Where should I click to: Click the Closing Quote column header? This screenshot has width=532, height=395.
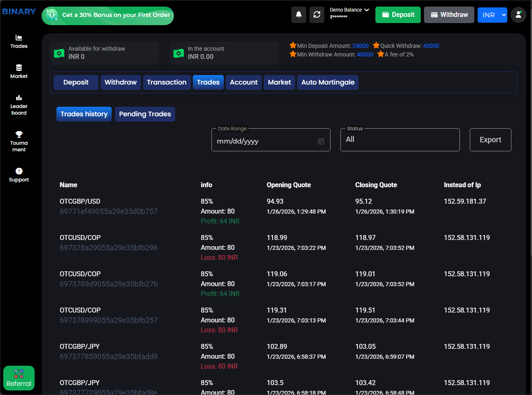(x=376, y=185)
